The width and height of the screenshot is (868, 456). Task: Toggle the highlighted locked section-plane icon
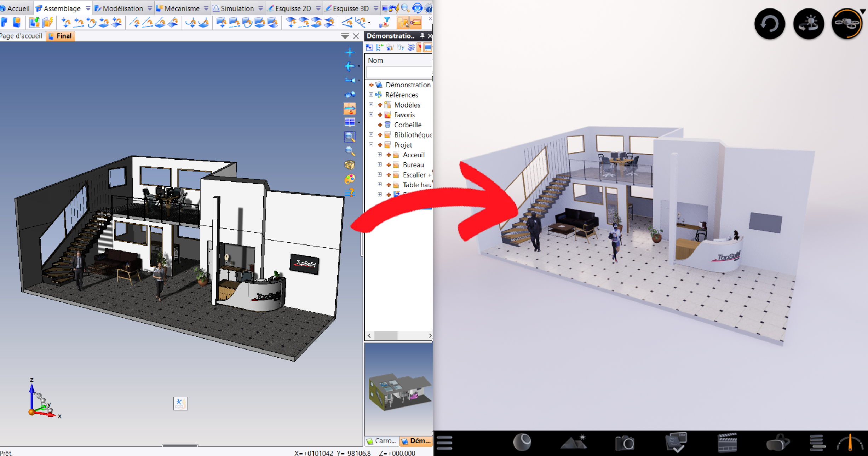tap(350, 108)
